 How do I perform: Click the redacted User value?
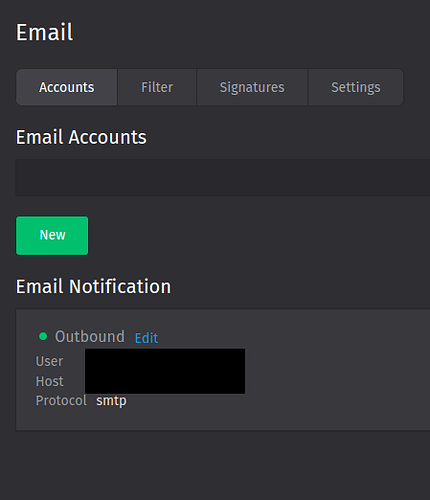pos(165,361)
